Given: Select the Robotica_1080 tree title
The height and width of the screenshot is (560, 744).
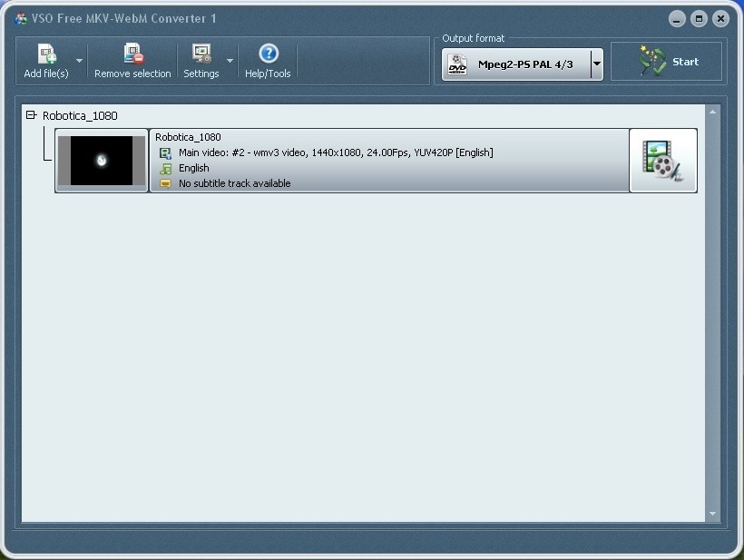Looking at the screenshot, I should tap(80, 116).
